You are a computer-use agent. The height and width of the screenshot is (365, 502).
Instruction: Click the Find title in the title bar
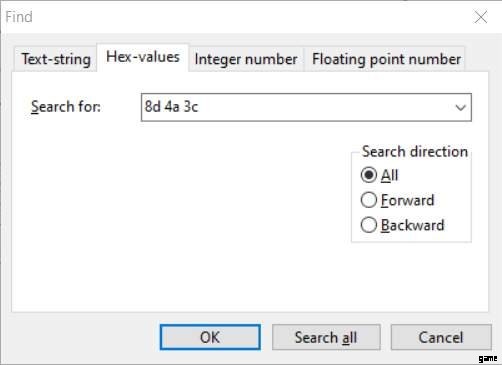pyautogui.click(x=19, y=17)
